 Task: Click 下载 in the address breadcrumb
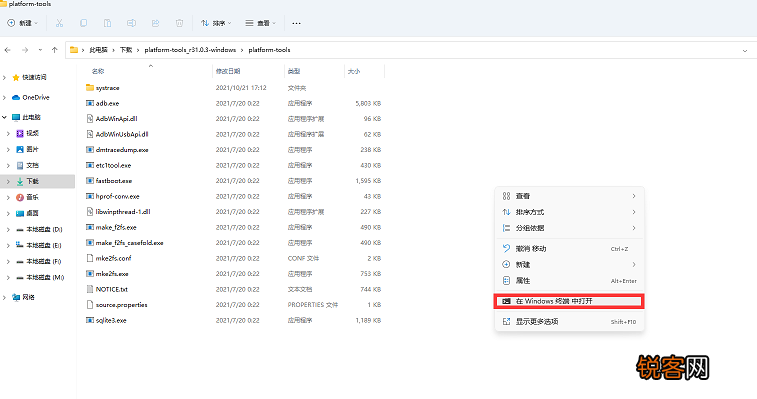pyautogui.click(x=126, y=50)
